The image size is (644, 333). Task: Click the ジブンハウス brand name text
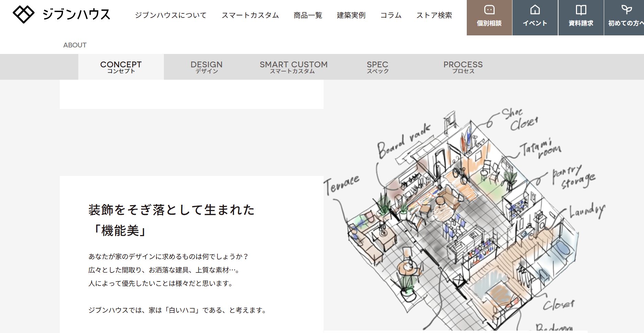pyautogui.click(x=76, y=15)
